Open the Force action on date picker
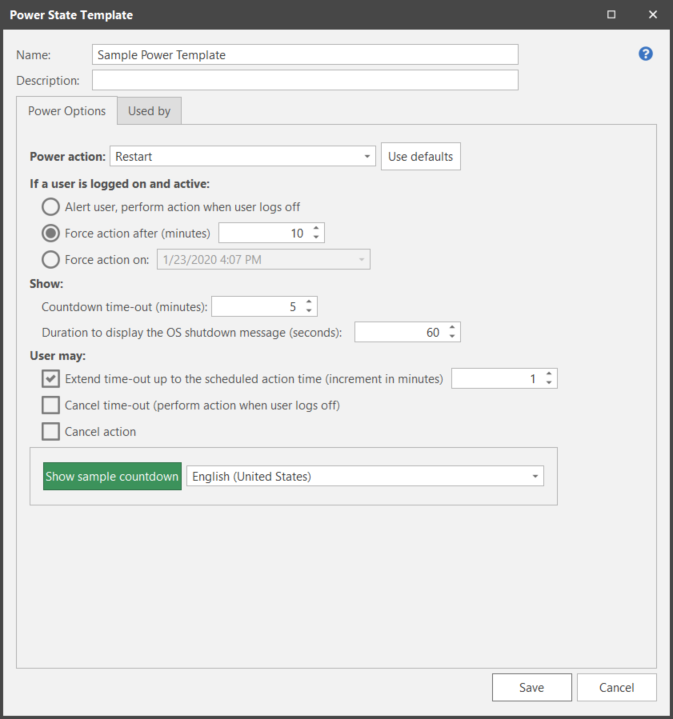 click(x=361, y=260)
